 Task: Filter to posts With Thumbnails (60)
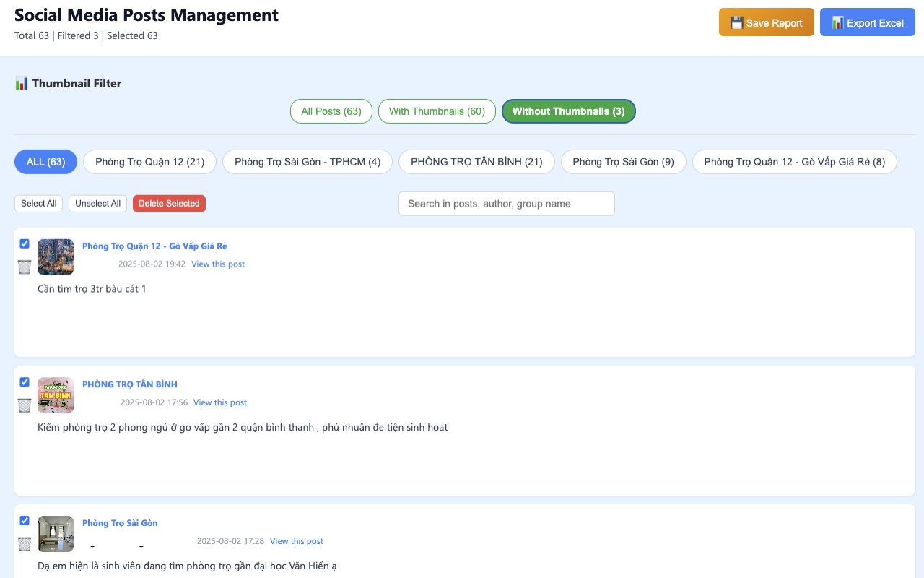[x=437, y=111]
